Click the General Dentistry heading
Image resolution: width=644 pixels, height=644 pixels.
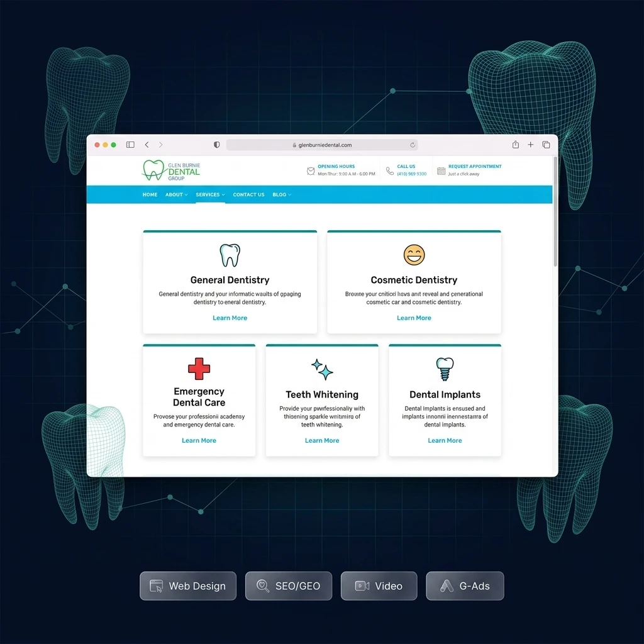point(230,280)
